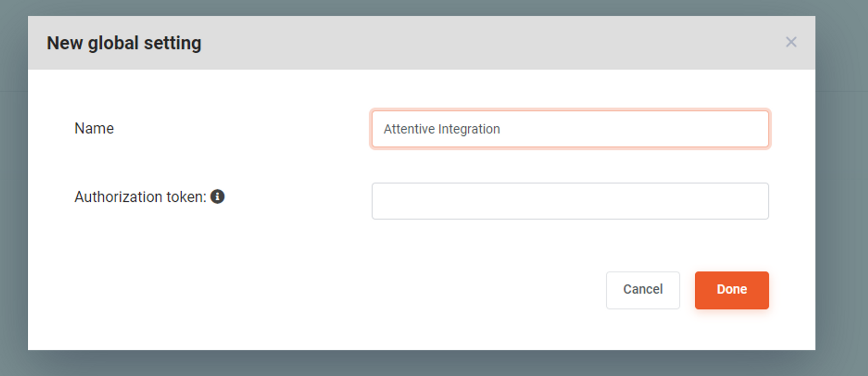Click the info icon beside Authorization token

pos(217,197)
